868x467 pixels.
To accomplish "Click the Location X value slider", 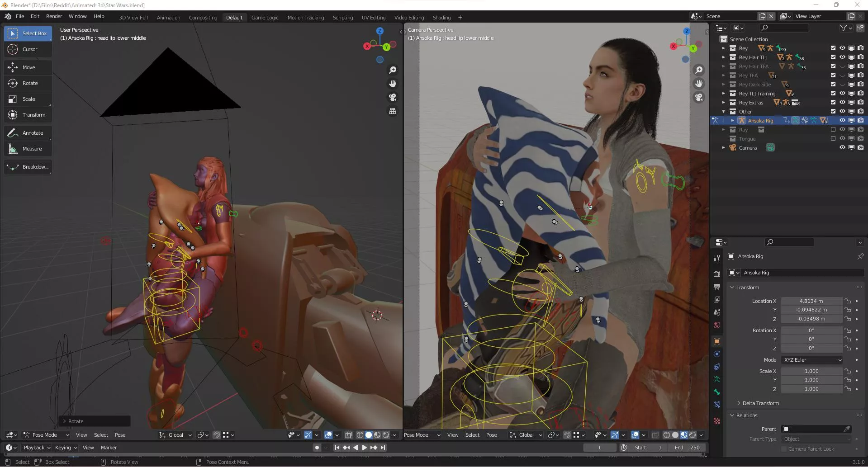I will point(811,301).
